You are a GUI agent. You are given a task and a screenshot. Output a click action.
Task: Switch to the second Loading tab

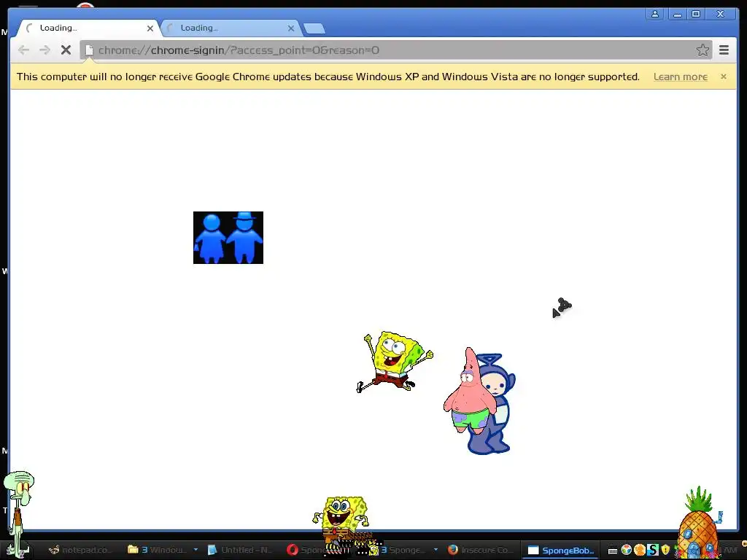[x=231, y=28]
